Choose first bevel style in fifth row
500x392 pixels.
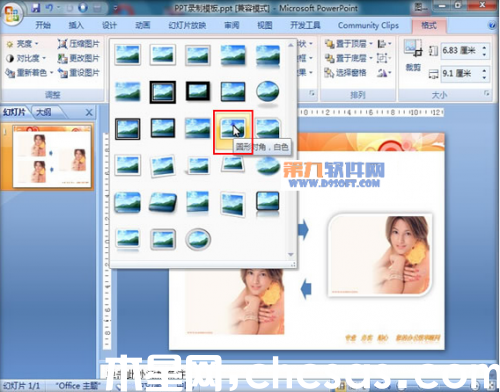click(128, 202)
